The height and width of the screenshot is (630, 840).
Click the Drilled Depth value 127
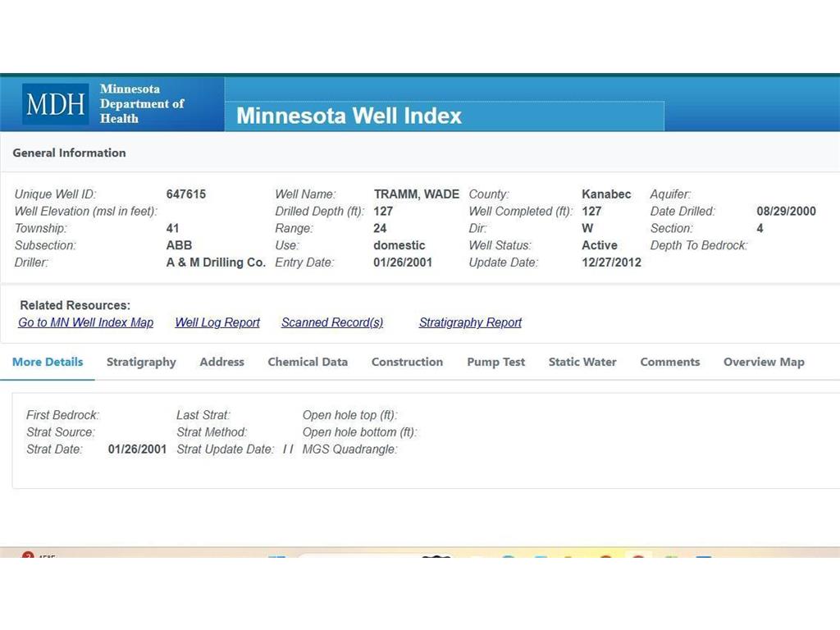point(383,211)
